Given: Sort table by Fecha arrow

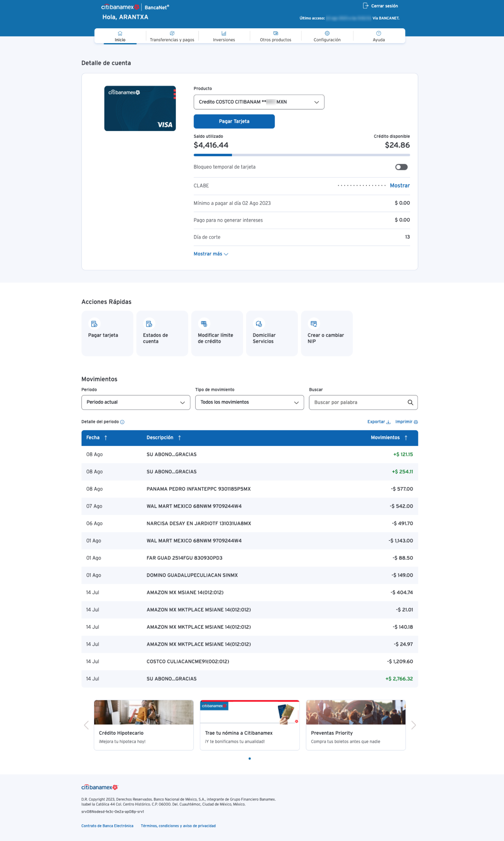Looking at the screenshot, I should coord(106,437).
